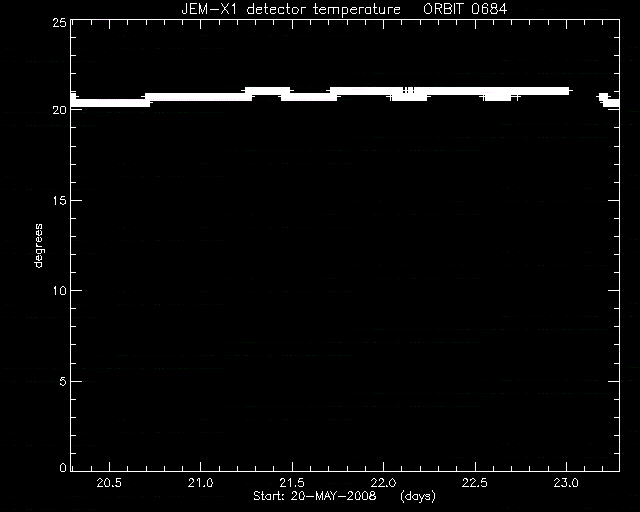Click the temperature curve near day 20.5
The height and width of the screenshot is (512, 640).
tap(109, 102)
